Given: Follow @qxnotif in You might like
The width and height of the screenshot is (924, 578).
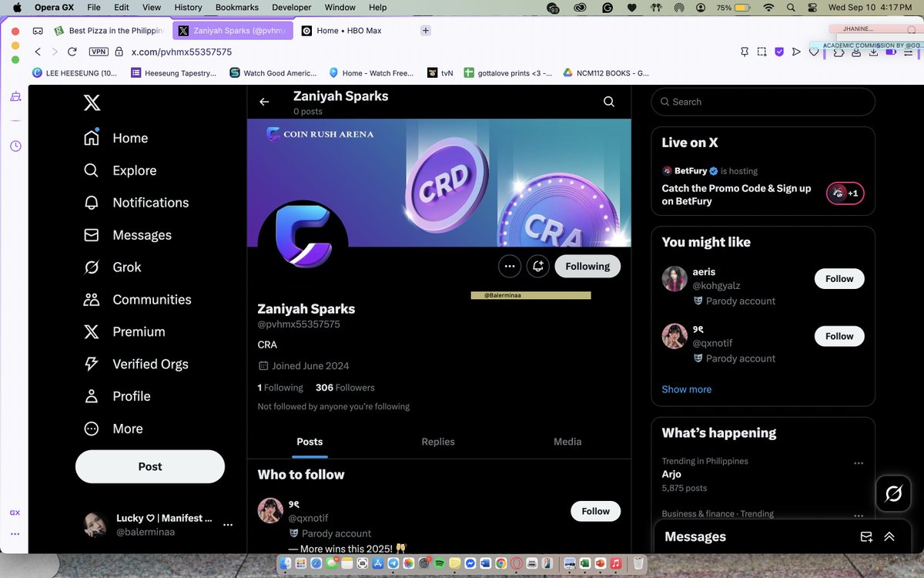Looking at the screenshot, I should coord(839,336).
